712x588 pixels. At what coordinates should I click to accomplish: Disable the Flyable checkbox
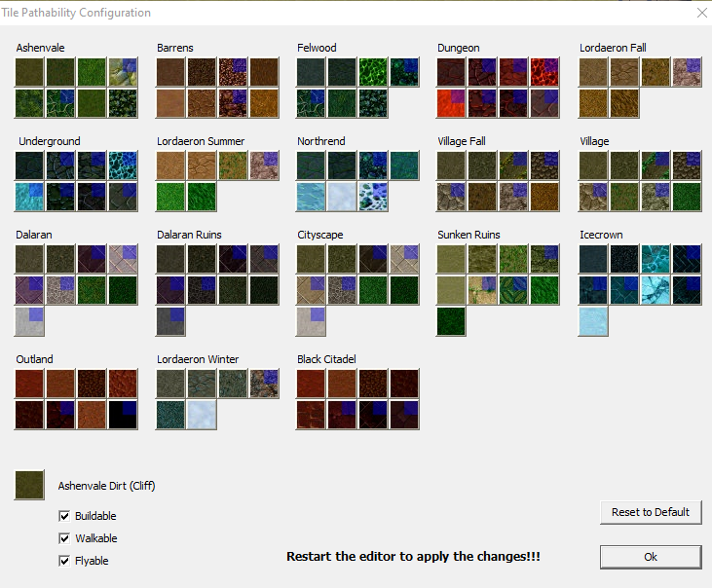[x=64, y=561]
